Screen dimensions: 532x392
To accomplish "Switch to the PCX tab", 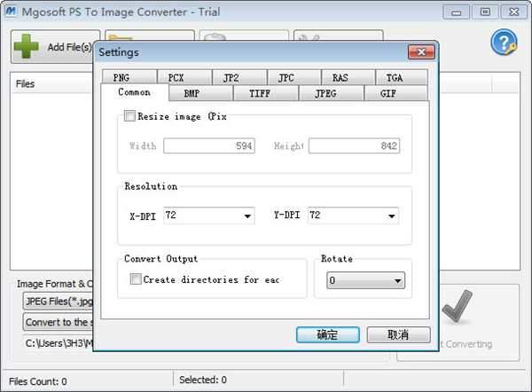I will click(x=184, y=77).
